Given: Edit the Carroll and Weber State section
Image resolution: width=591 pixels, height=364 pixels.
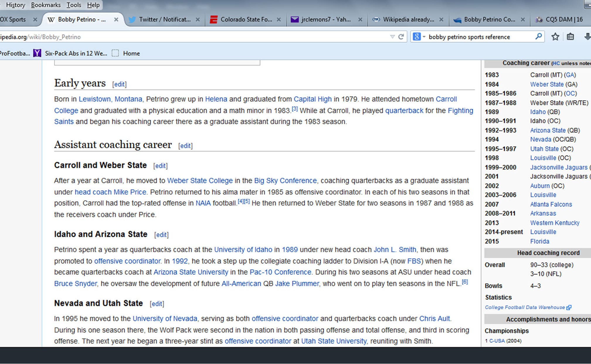Looking at the screenshot, I should pyautogui.click(x=160, y=166).
